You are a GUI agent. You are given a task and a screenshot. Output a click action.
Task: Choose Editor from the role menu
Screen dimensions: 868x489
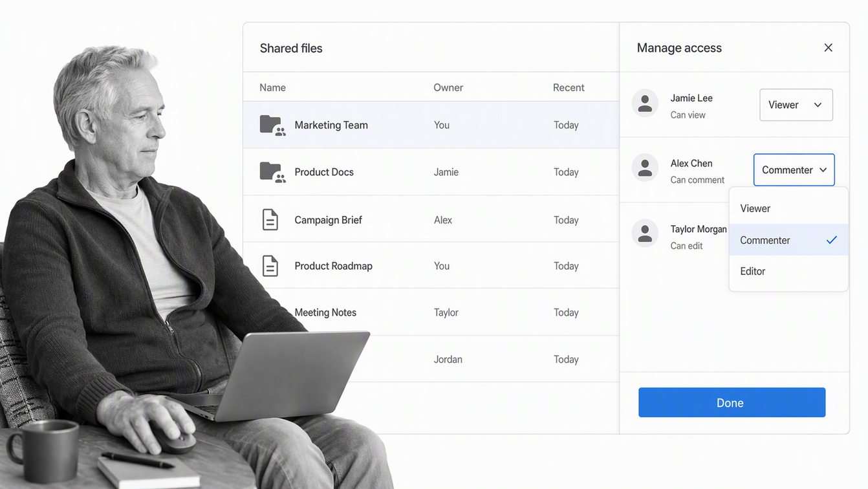point(788,271)
